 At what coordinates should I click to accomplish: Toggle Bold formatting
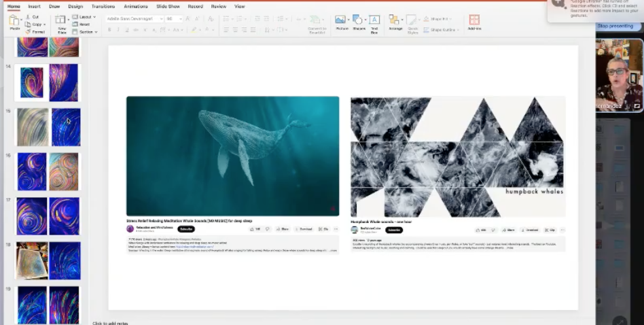(109, 30)
